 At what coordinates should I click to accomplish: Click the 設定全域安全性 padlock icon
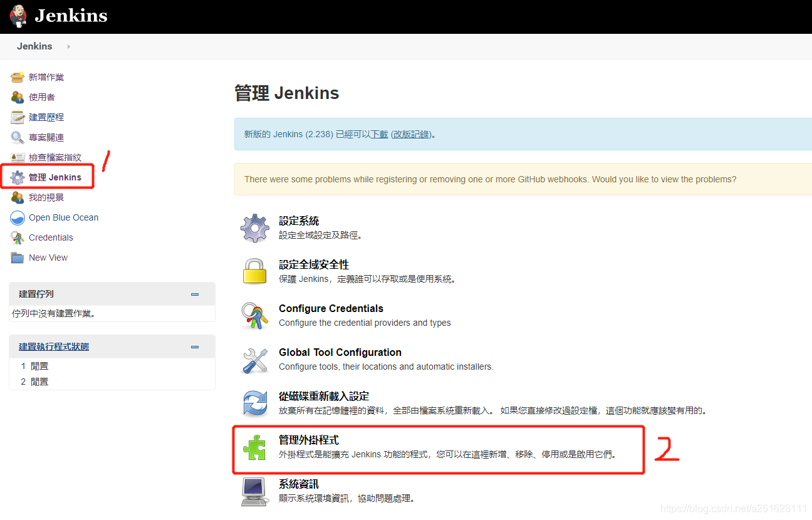(255, 271)
